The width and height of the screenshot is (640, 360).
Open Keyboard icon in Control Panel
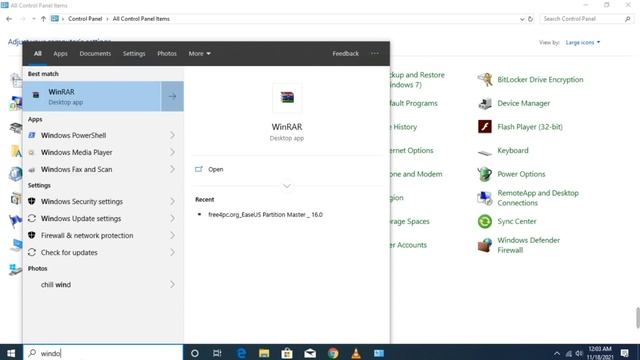(485, 152)
